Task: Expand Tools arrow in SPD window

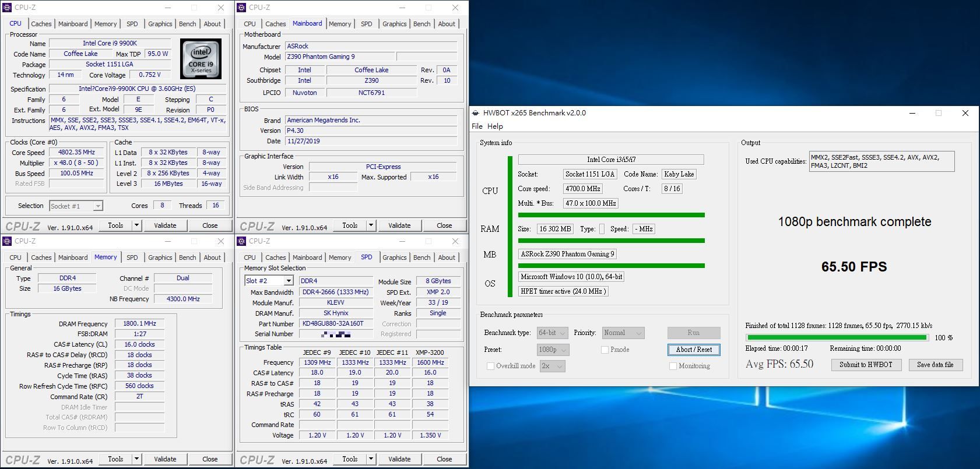Action: (x=371, y=459)
